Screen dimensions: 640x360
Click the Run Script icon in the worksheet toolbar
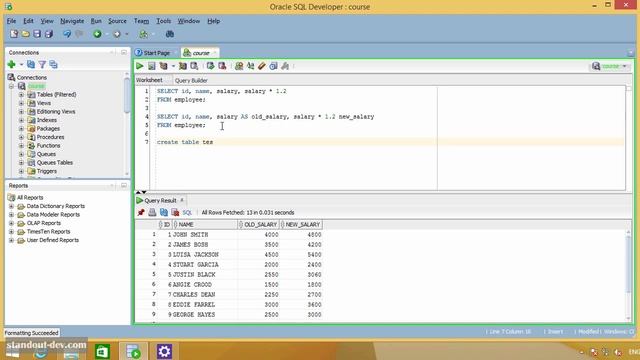[151, 66]
